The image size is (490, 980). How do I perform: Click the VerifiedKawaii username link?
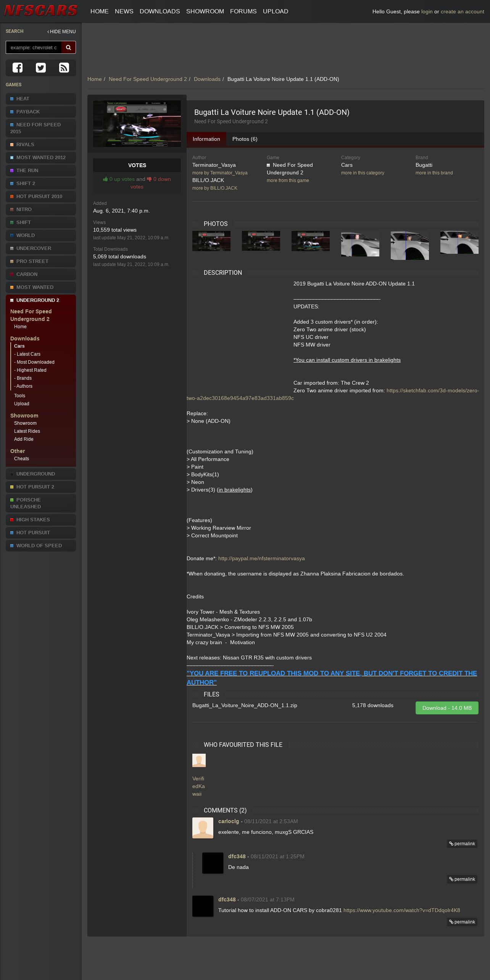pyautogui.click(x=199, y=786)
